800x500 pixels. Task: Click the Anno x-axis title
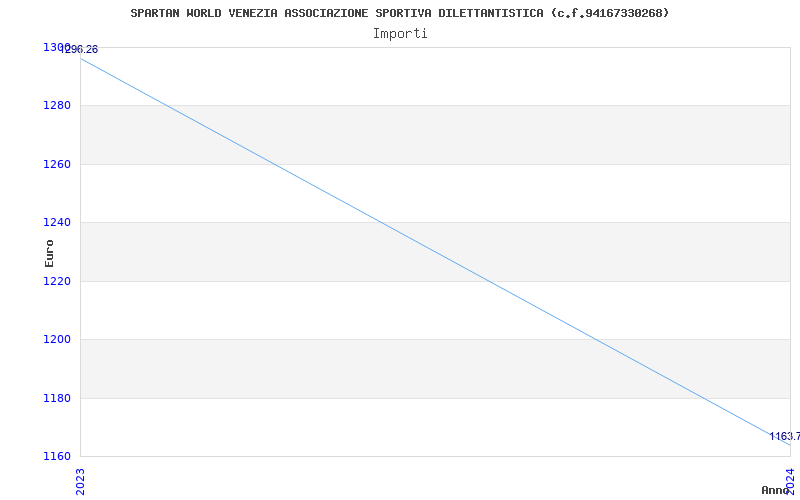pos(775,490)
